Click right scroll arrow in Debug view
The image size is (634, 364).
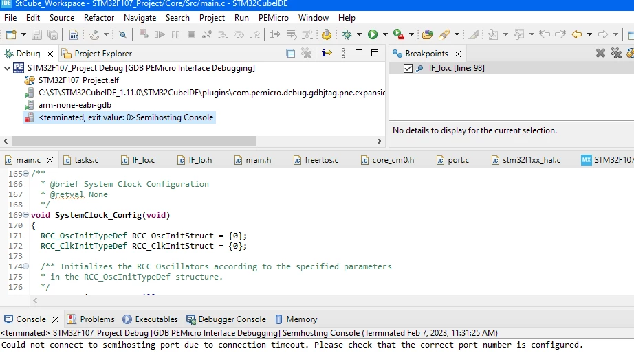[380, 141]
